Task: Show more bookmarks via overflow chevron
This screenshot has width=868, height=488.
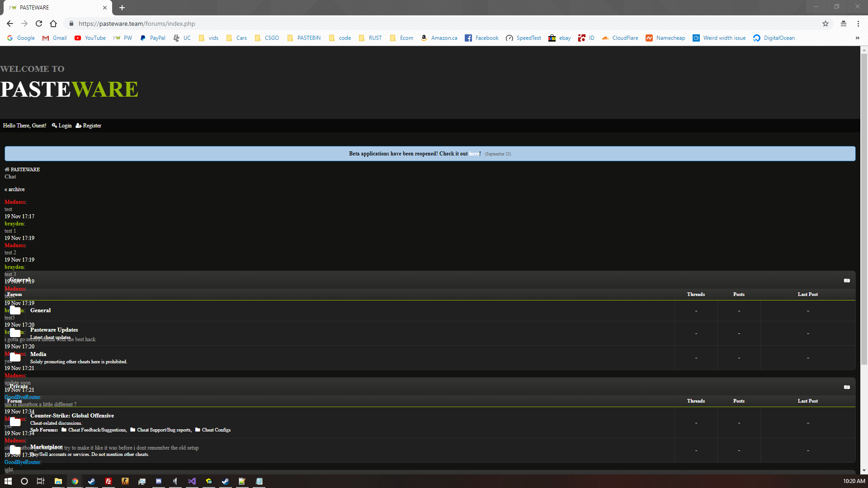Action: 857,38
